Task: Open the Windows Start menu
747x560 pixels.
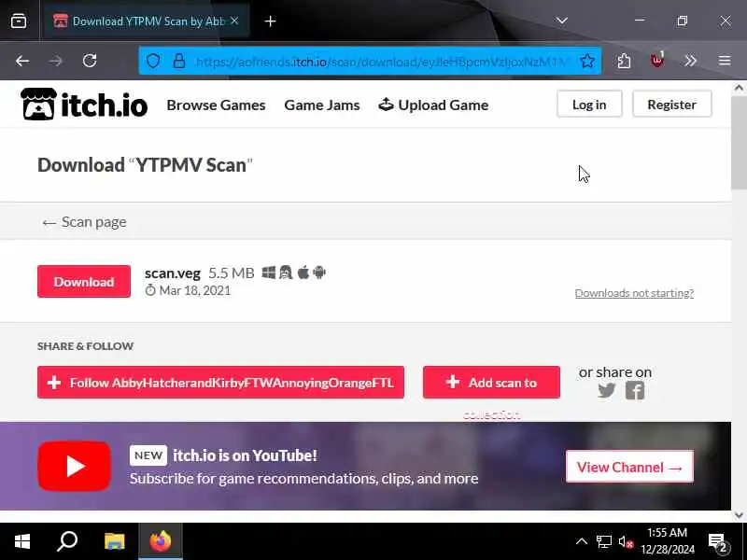Action: (21, 541)
